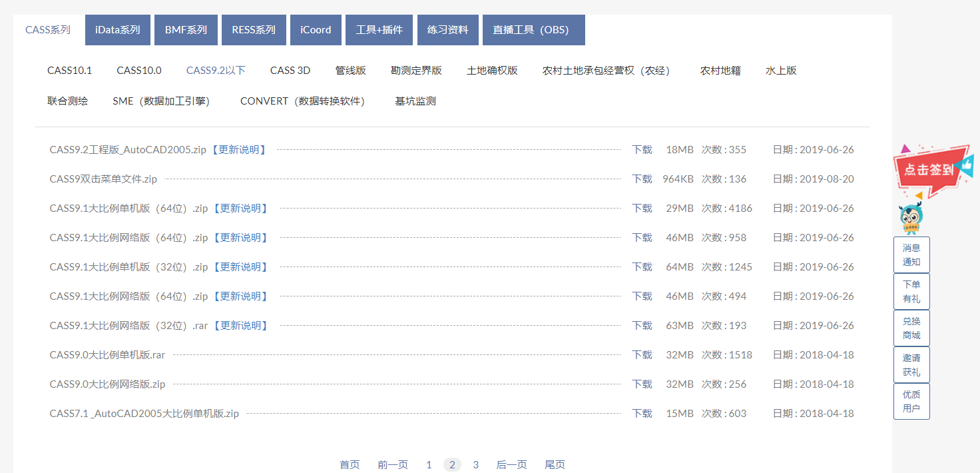The width and height of the screenshot is (980, 473).
Task: Open the iData系列 tab
Action: click(x=118, y=30)
